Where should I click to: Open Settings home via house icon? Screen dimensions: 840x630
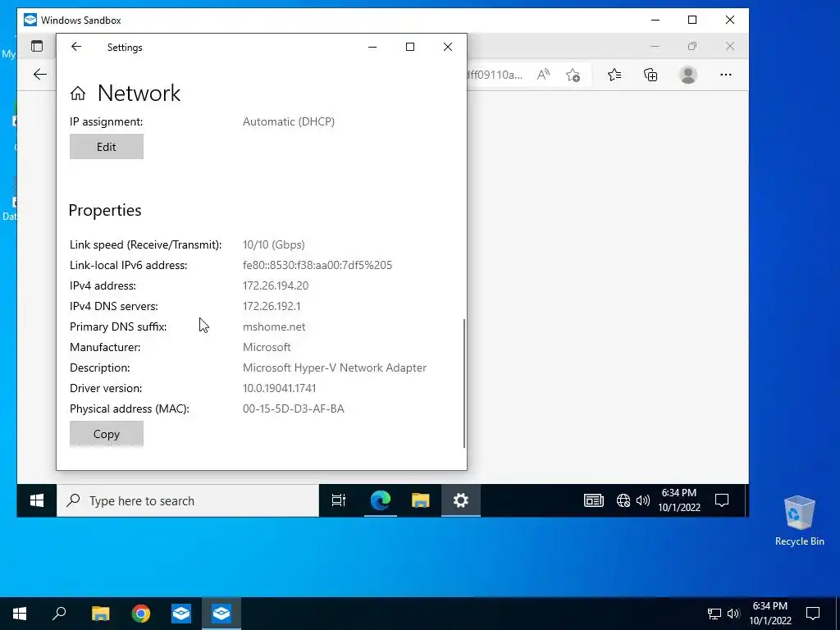(x=78, y=94)
